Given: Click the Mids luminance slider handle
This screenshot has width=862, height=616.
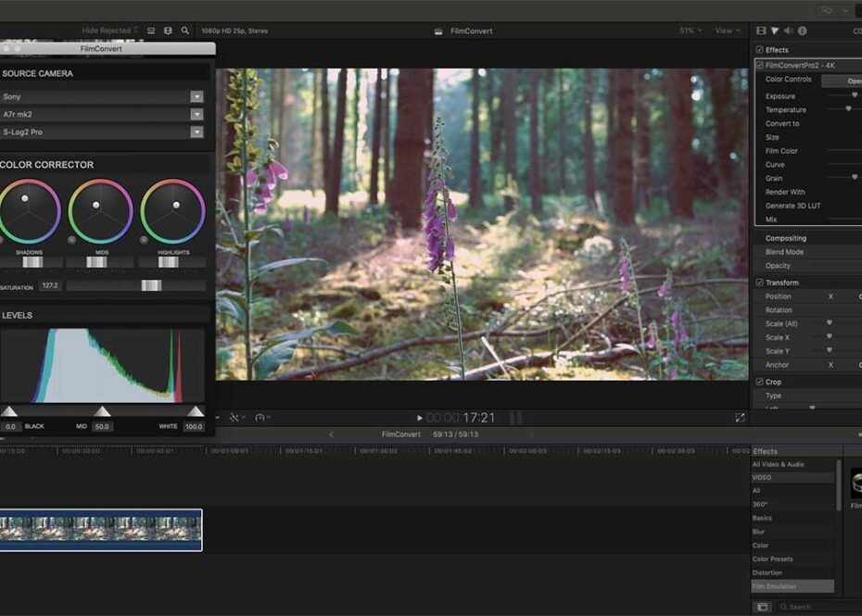Looking at the screenshot, I should (x=96, y=262).
